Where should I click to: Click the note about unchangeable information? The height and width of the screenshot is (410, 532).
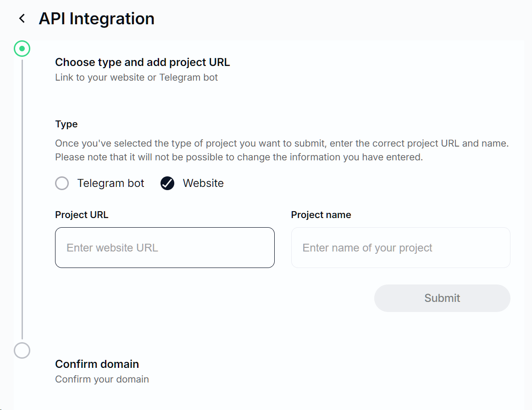coord(238,157)
